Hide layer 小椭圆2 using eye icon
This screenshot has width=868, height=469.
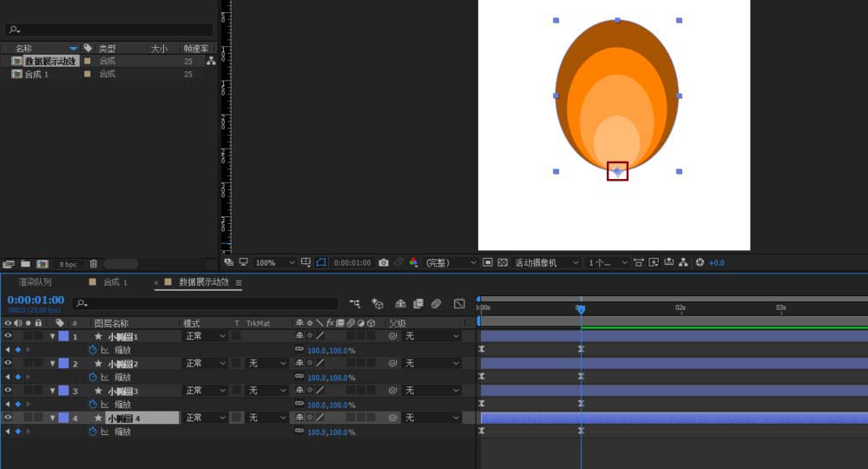pyautogui.click(x=8, y=363)
